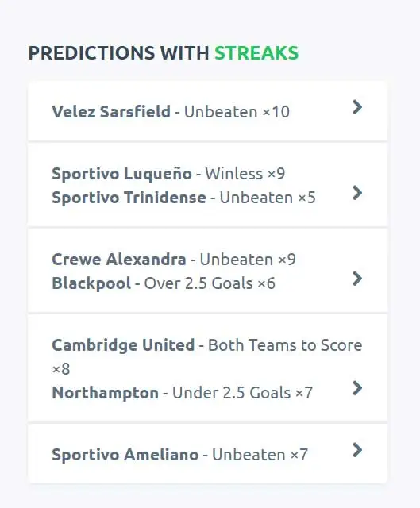This screenshot has width=420, height=508.
Task: Click Cambridge United team name
Action: [123, 345]
